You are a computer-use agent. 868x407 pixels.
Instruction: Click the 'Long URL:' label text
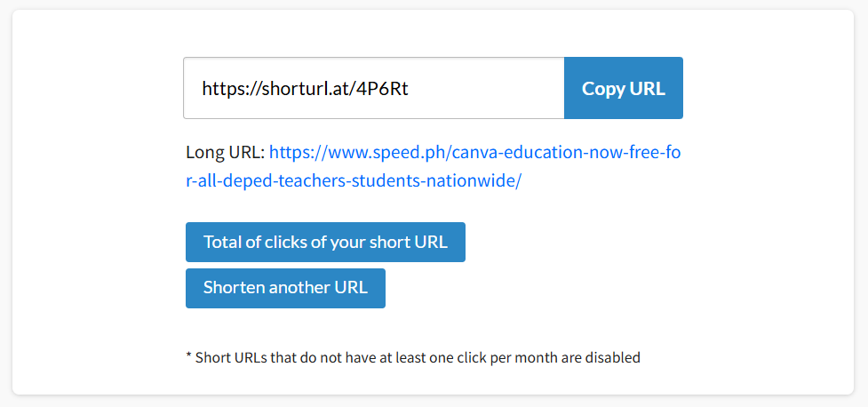coord(225,153)
